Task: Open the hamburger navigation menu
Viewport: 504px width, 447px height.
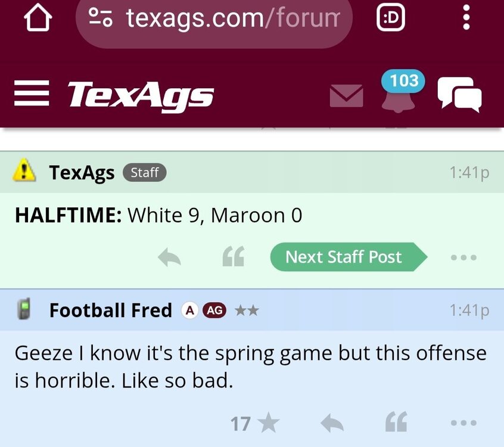Action: tap(32, 95)
